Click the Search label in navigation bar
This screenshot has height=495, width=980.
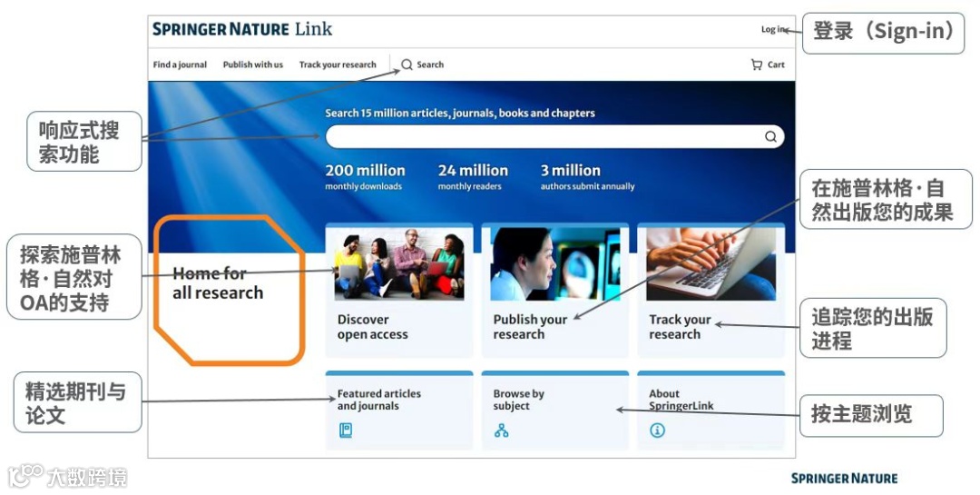(430, 64)
